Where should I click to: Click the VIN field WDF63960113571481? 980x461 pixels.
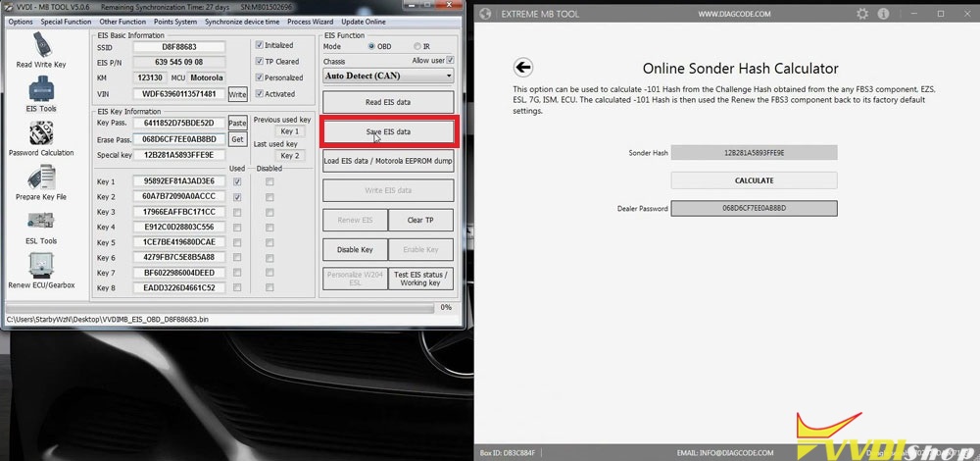pyautogui.click(x=178, y=94)
